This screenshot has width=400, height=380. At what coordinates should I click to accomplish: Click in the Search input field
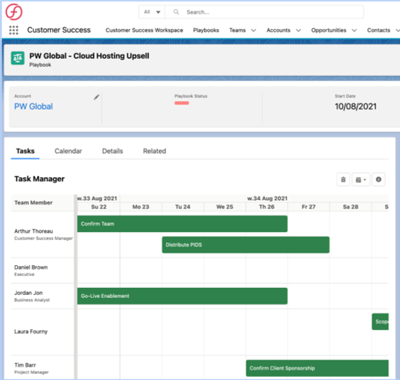click(273, 12)
